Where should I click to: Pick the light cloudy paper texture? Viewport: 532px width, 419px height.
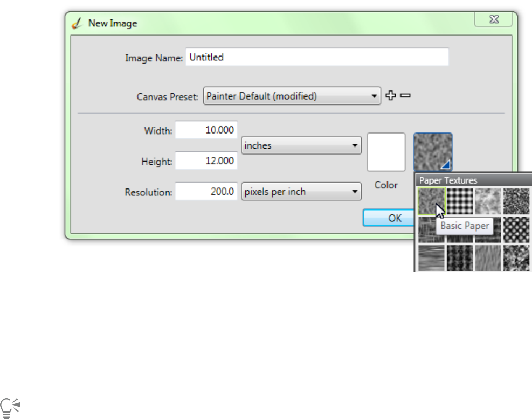[488, 201]
